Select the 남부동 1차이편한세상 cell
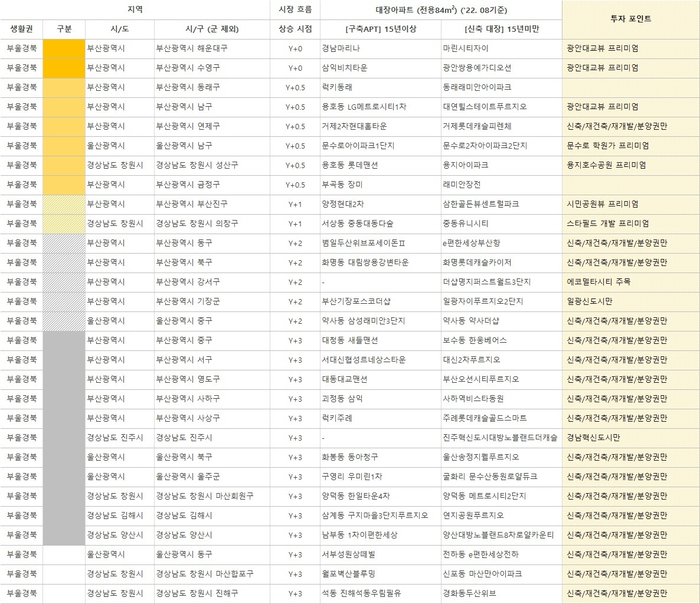Viewport: 700px width, 604px height. pos(380,536)
